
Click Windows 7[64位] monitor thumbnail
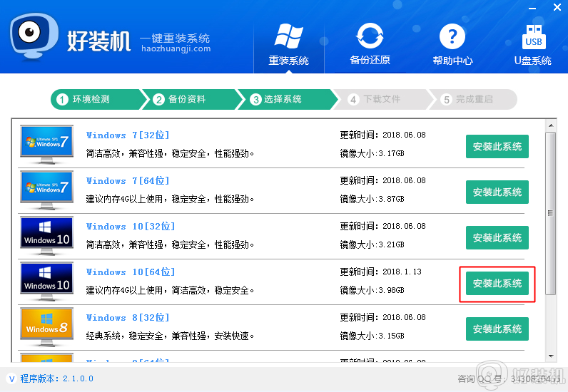tap(46, 190)
